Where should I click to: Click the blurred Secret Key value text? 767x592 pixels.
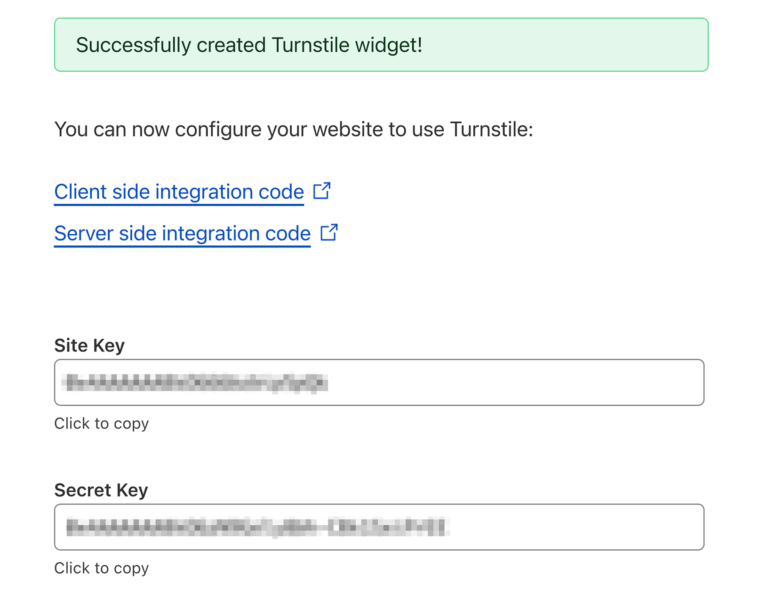click(257, 527)
